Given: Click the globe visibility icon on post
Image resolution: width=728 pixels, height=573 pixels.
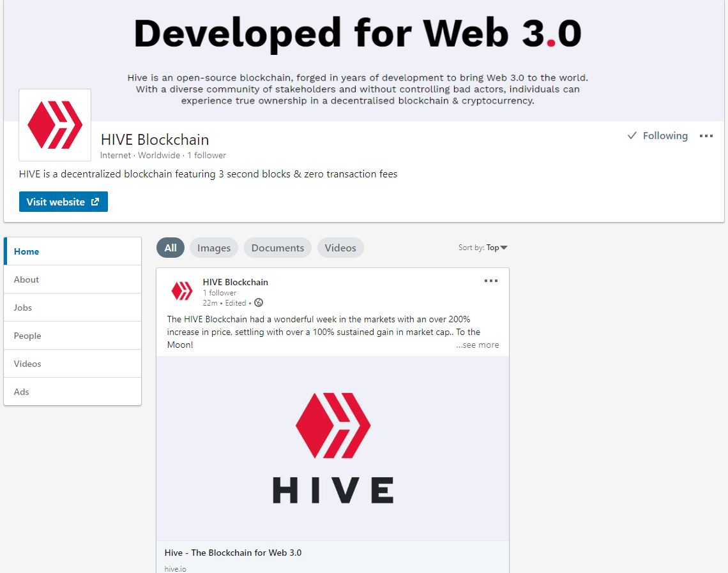Looking at the screenshot, I should pos(259,303).
